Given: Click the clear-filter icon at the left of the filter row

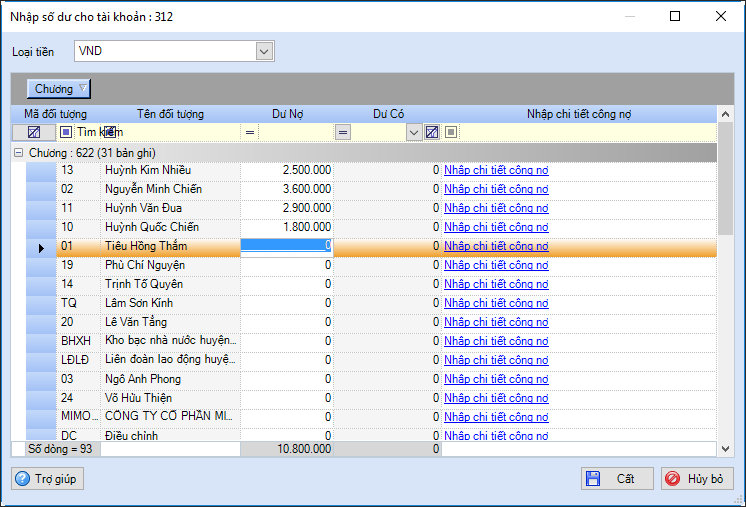Looking at the screenshot, I should [x=34, y=132].
